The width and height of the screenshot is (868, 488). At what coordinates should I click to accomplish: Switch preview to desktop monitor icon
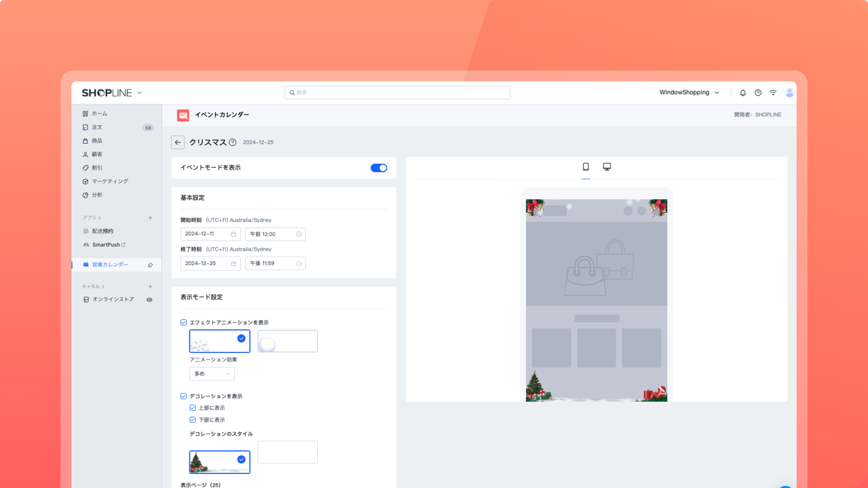tap(607, 167)
